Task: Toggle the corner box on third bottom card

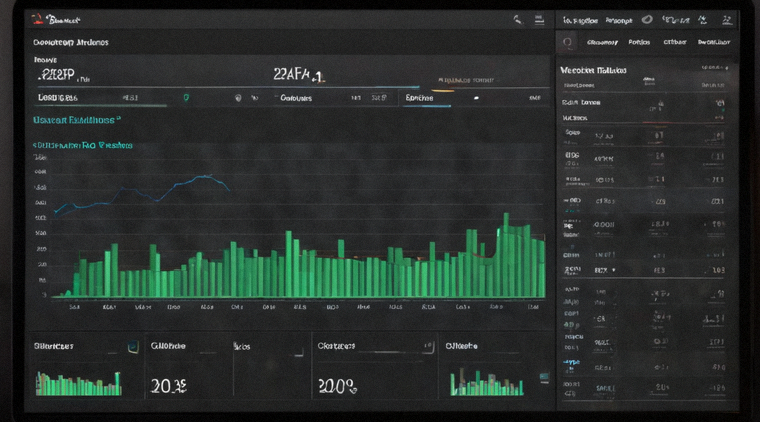Action: click(x=298, y=351)
